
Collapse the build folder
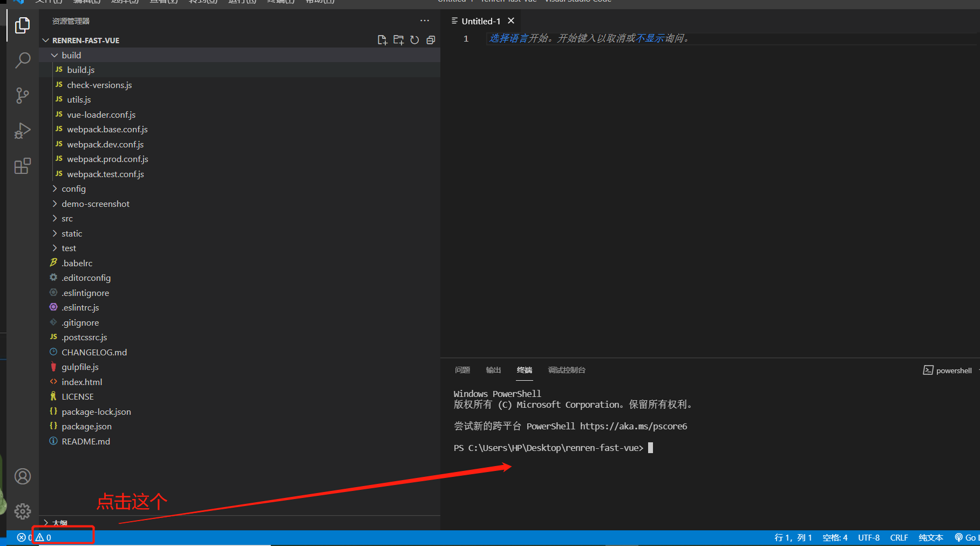240,55
